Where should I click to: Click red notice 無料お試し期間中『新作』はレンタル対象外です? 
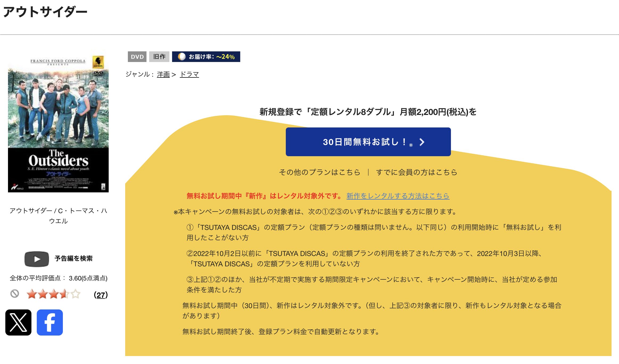(264, 196)
